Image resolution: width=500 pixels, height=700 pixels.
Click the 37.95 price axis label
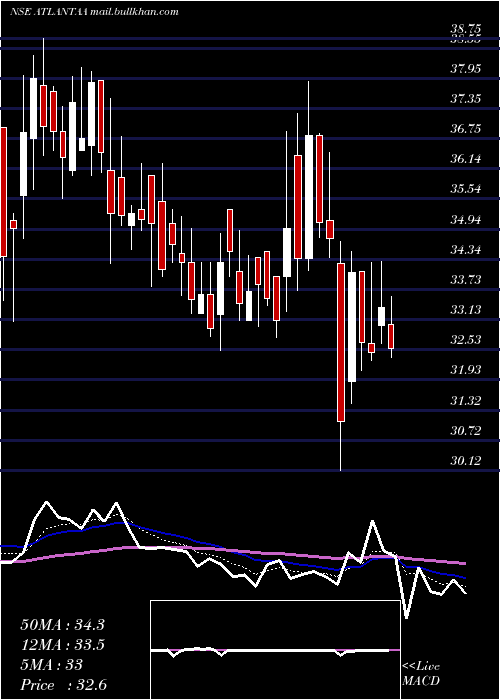(x=466, y=69)
